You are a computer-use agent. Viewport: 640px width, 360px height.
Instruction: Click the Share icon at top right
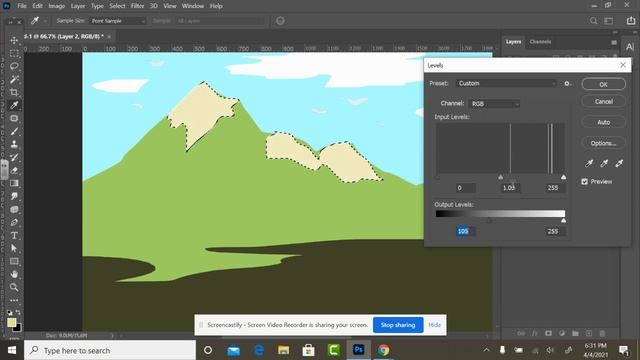tap(631, 21)
